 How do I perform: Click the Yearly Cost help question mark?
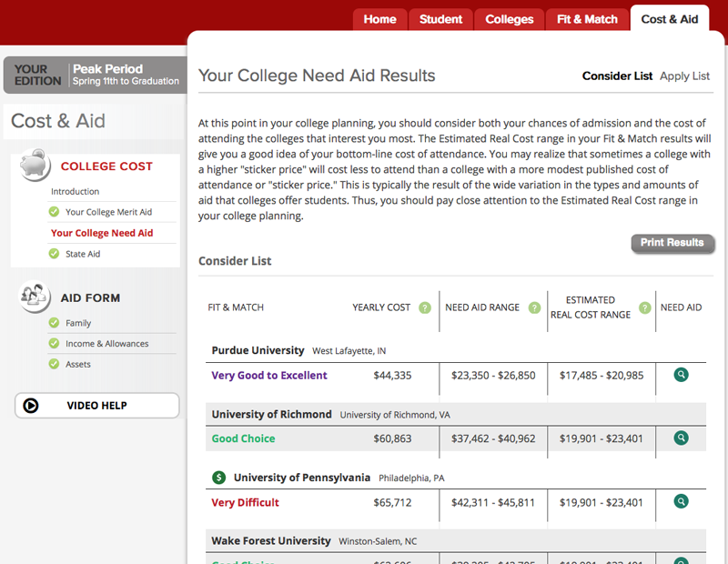click(x=425, y=307)
